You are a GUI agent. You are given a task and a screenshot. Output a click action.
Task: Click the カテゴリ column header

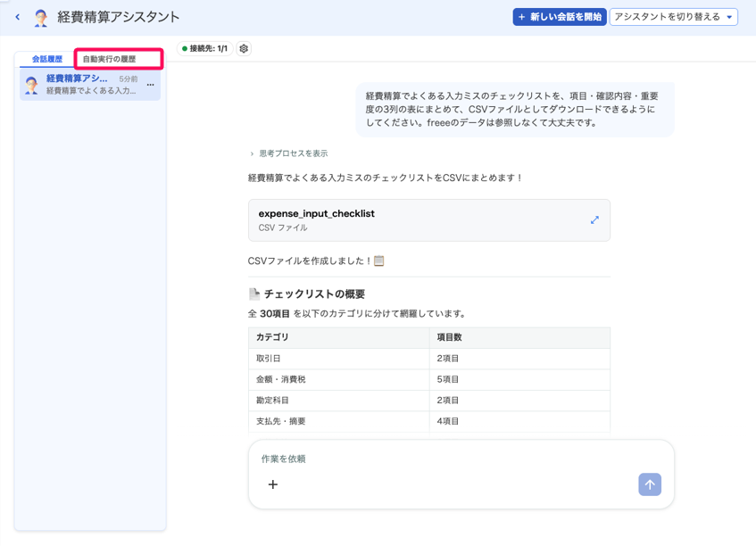click(339, 337)
